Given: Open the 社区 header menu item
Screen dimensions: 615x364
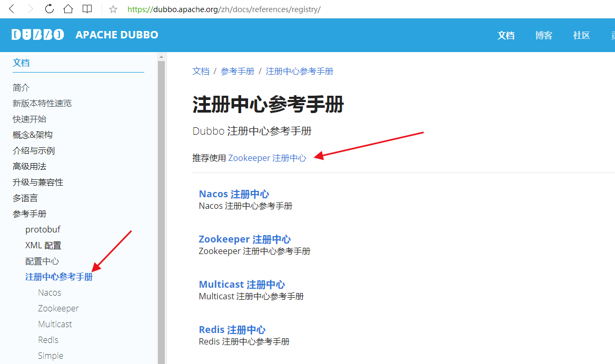Looking at the screenshot, I should [x=581, y=35].
